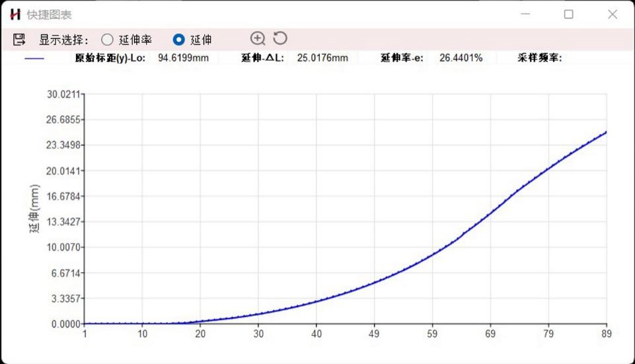Click the 显示选择 label
The width and height of the screenshot is (635, 364).
[63, 40]
